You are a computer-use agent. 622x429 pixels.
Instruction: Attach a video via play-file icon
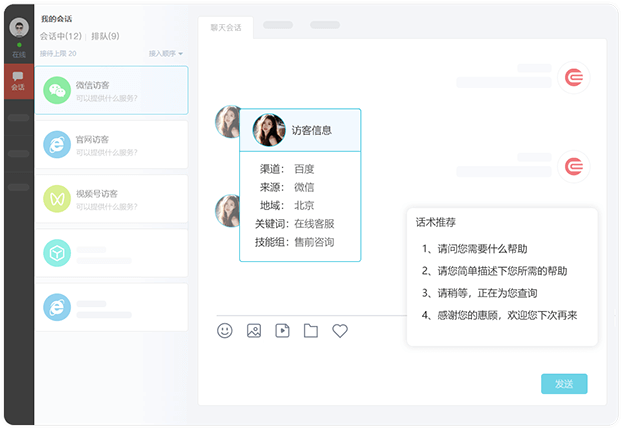[x=282, y=331]
